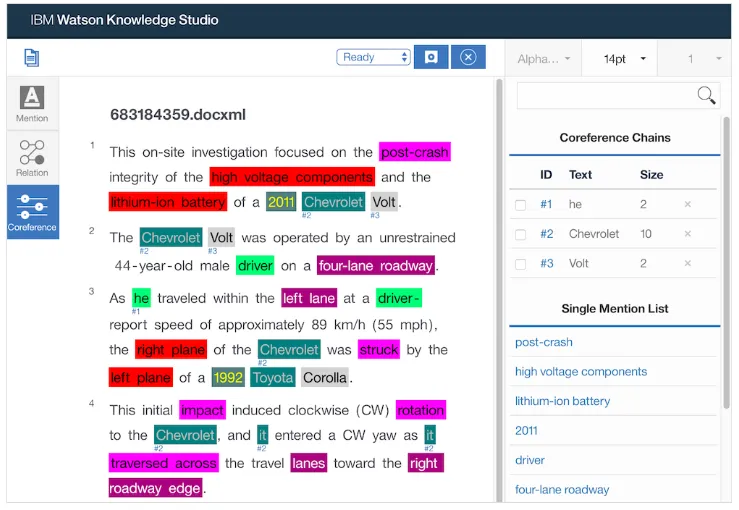Remove coreference chain #1 'he'
739x510 pixels.
[688, 204]
